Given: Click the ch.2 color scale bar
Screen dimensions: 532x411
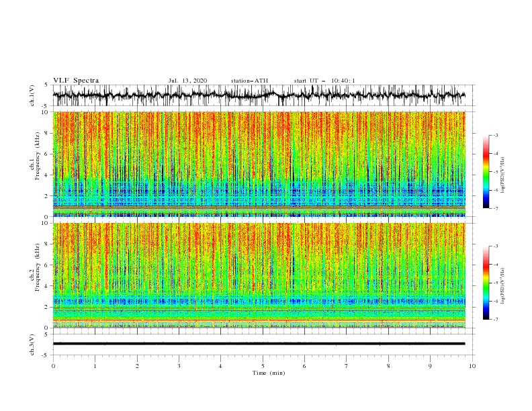Looking at the screenshot, I should coord(486,283).
